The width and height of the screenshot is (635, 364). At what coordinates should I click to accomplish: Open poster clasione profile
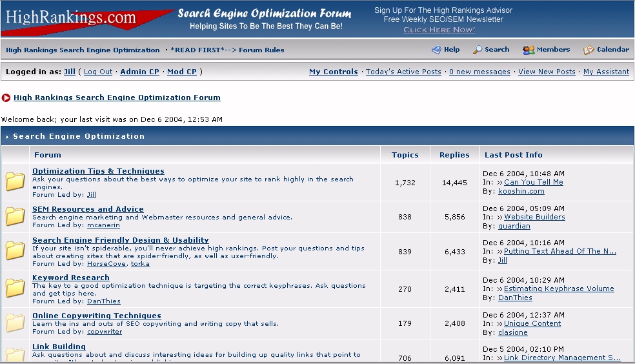[512, 332]
